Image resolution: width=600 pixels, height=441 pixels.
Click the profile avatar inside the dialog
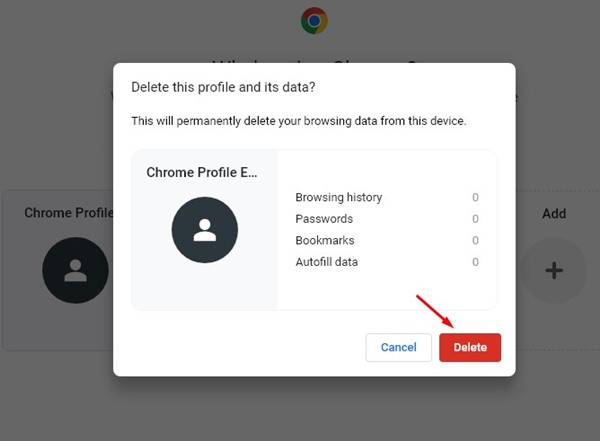click(x=205, y=230)
